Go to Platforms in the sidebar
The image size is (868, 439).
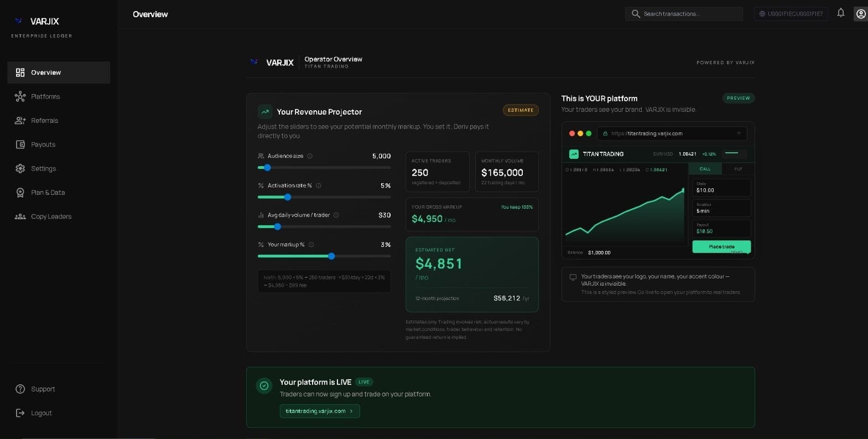click(x=59, y=97)
